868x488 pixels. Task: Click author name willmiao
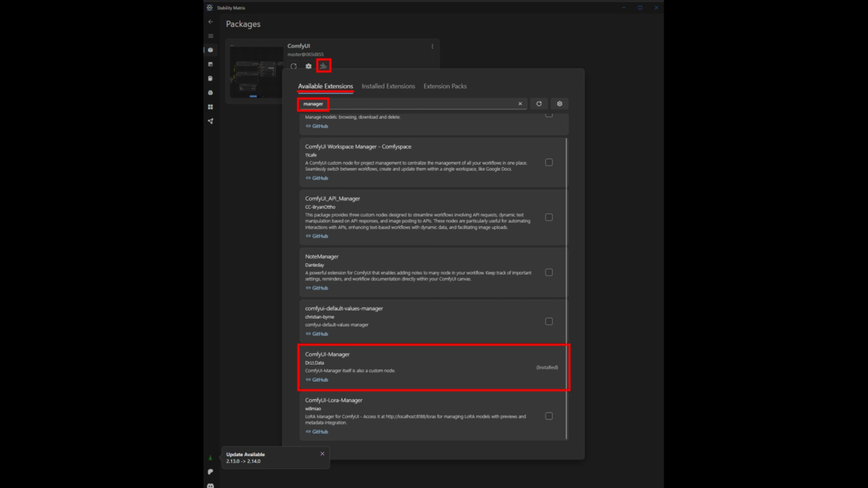pyautogui.click(x=313, y=409)
